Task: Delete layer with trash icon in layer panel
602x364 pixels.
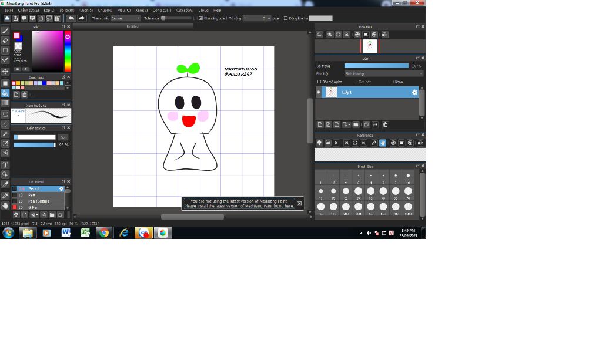Action: pyautogui.click(x=386, y=124)
